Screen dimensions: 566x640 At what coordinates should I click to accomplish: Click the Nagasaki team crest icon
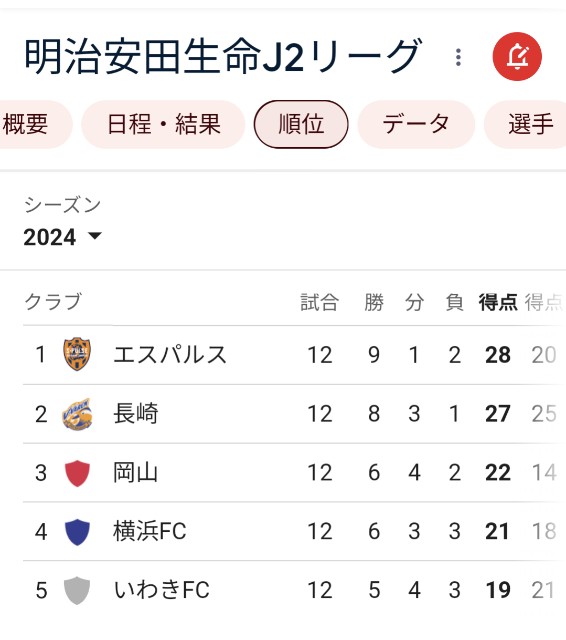click(77, 413)
